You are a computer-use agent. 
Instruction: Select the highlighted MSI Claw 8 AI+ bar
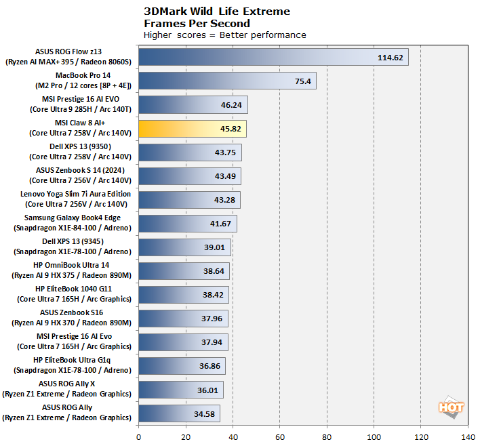[193, 129]
